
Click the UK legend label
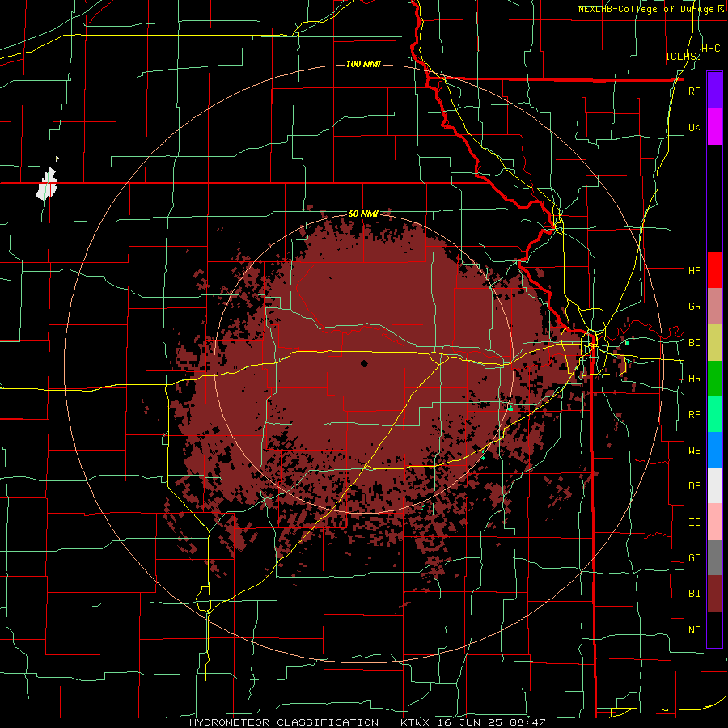694,127
